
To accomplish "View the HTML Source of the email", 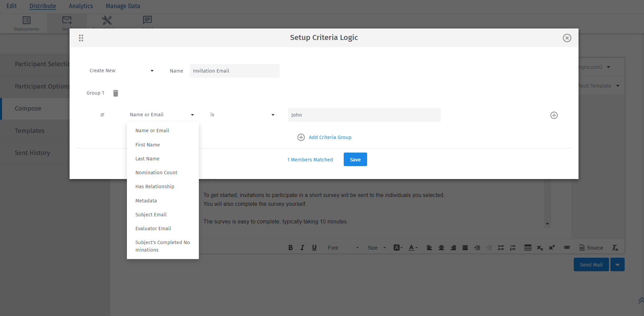I will pos(591,248).
